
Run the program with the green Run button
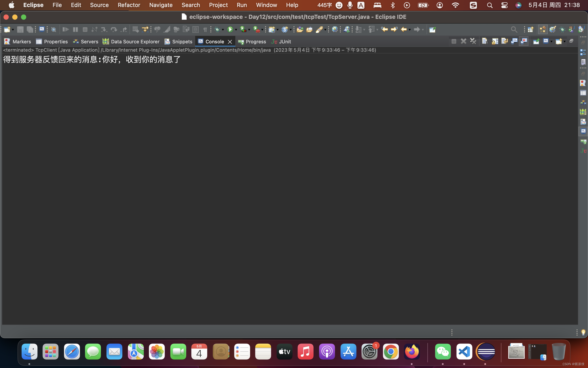(230, 29)
